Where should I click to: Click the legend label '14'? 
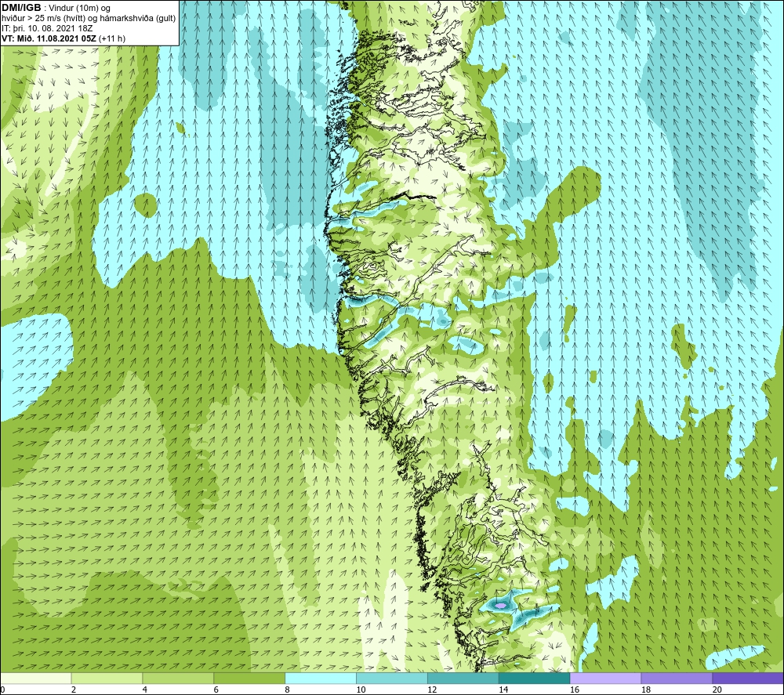click(503, 690)
